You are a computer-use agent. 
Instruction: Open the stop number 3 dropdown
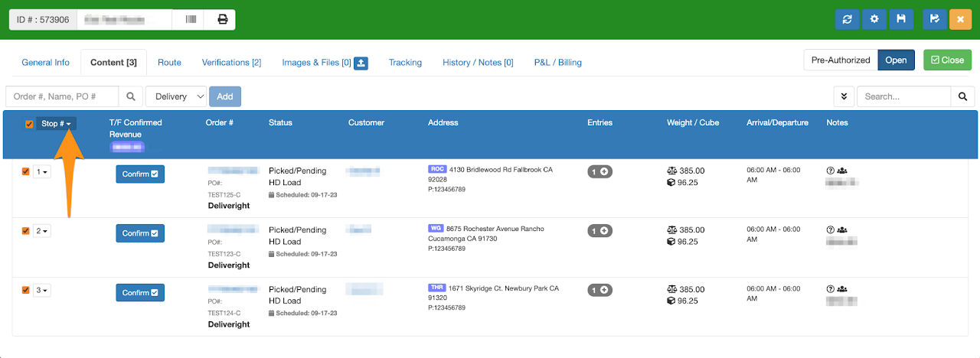41,291
